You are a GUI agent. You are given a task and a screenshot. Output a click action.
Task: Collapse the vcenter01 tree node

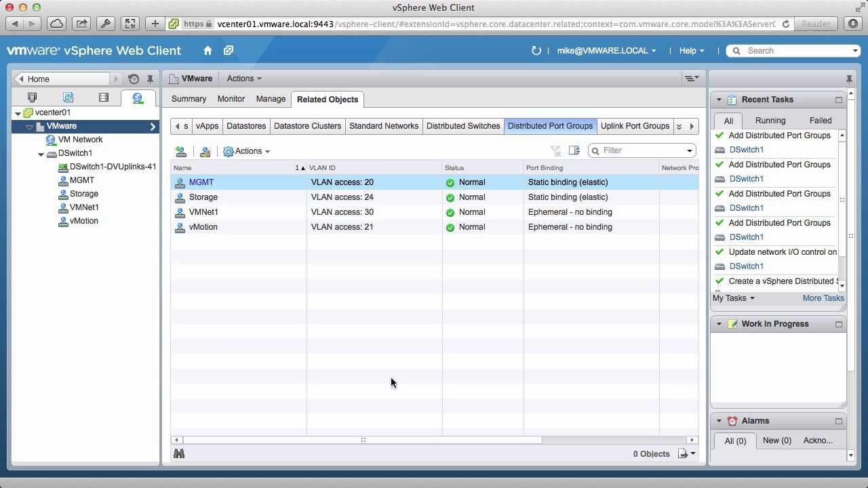coord(18,113)
